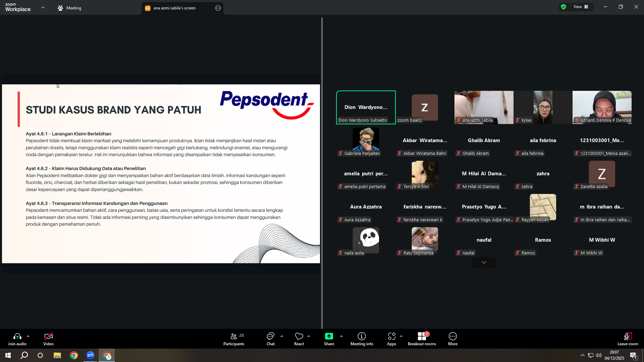This screenshot has width=644, height=362.
Task: Show more participants with down chevron
Action: [x=484, y=262]
